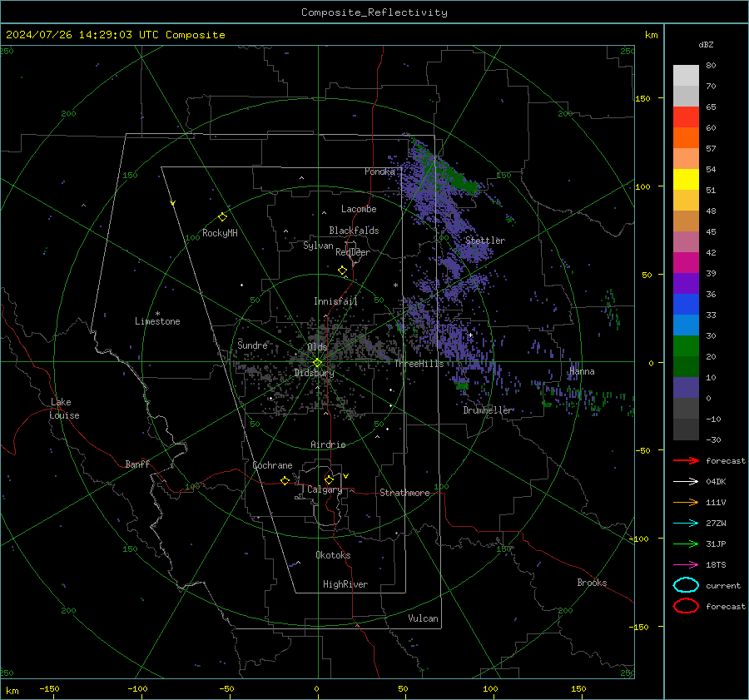Screen dimensions: 749x700
Task: Click the magenta 18TS arrow in legend
Action: click(686, 565)
